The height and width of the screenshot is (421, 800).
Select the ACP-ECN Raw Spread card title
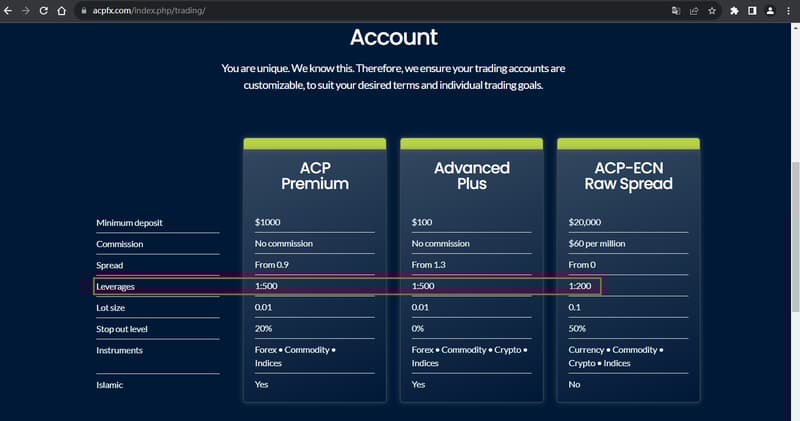629,176
